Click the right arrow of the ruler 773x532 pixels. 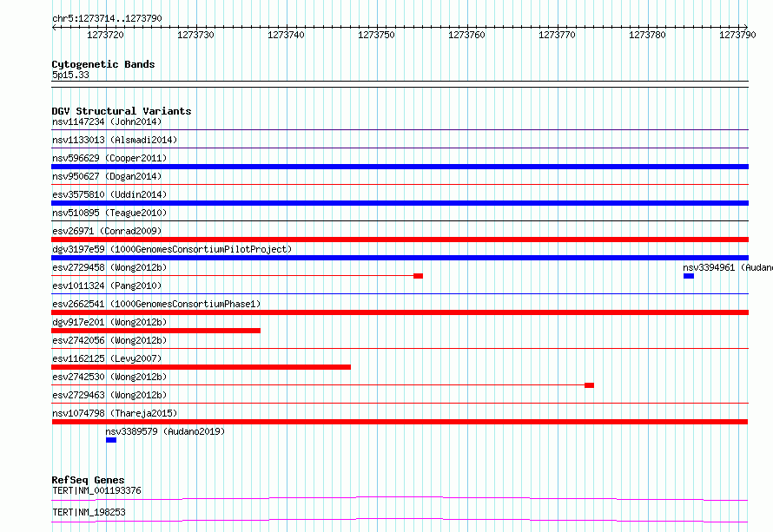click(x=746, y=27)
